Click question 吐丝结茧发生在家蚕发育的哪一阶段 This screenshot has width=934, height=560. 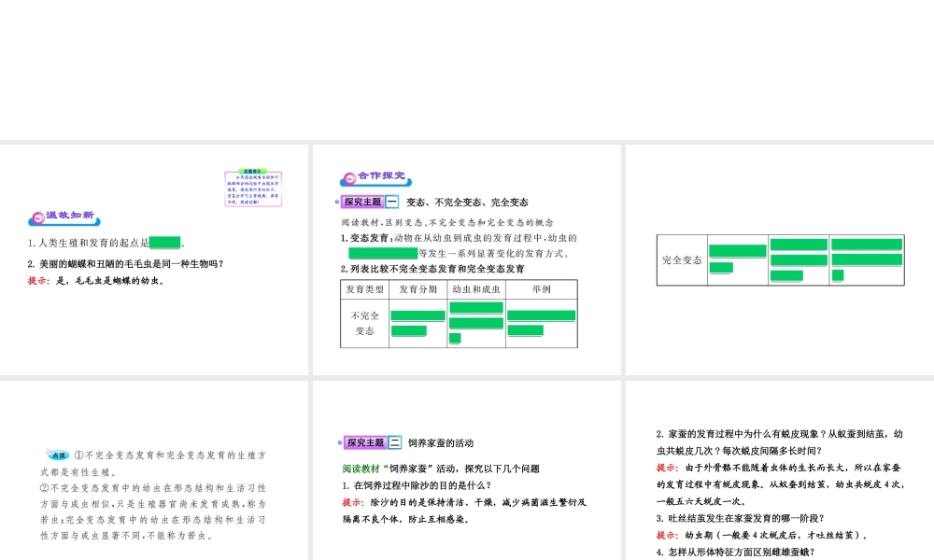(741, 518)
